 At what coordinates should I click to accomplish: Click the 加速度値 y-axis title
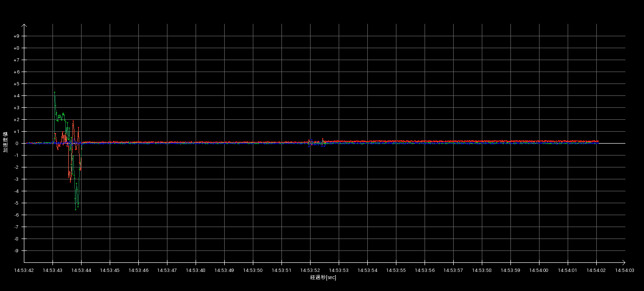click(6, 142)
